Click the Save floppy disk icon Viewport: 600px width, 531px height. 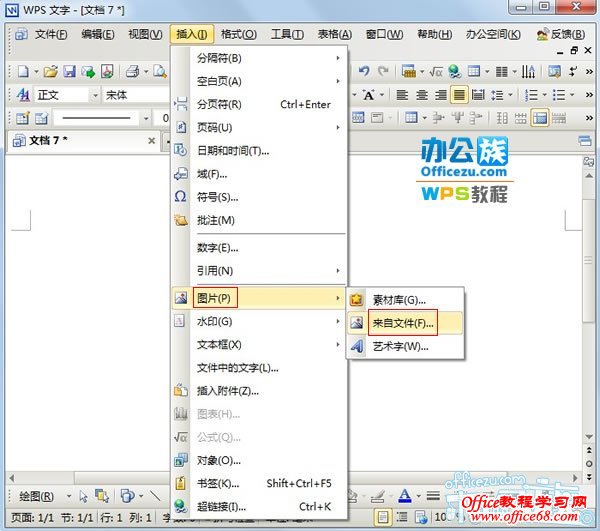(69, 72)
